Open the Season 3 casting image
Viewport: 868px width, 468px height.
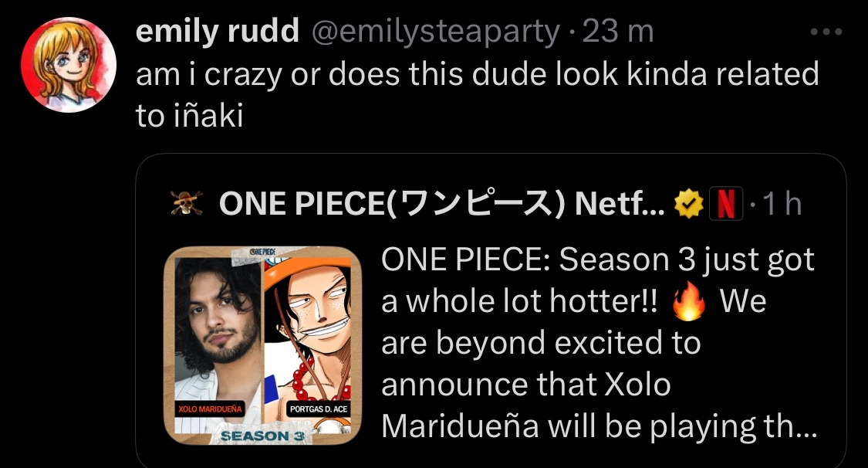(x=263, y=346)
